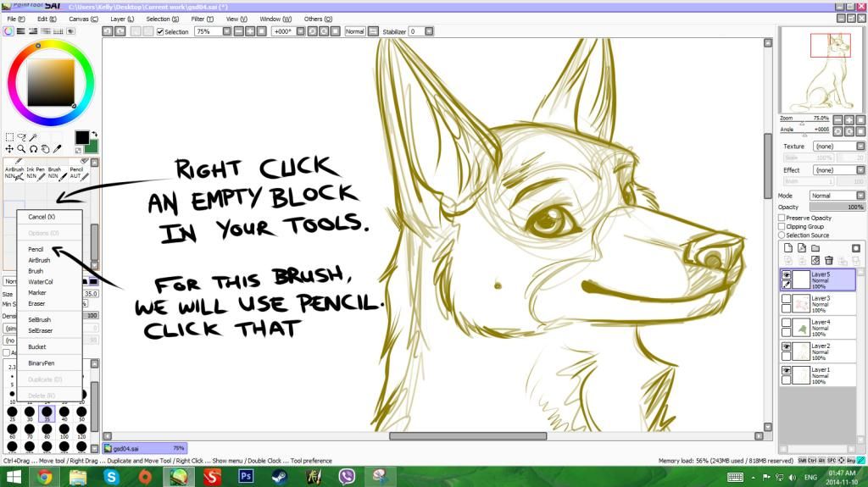Select the Ink Pen brush preset
This screenshot has height=487, width=868.
click(x=36, y=173)
